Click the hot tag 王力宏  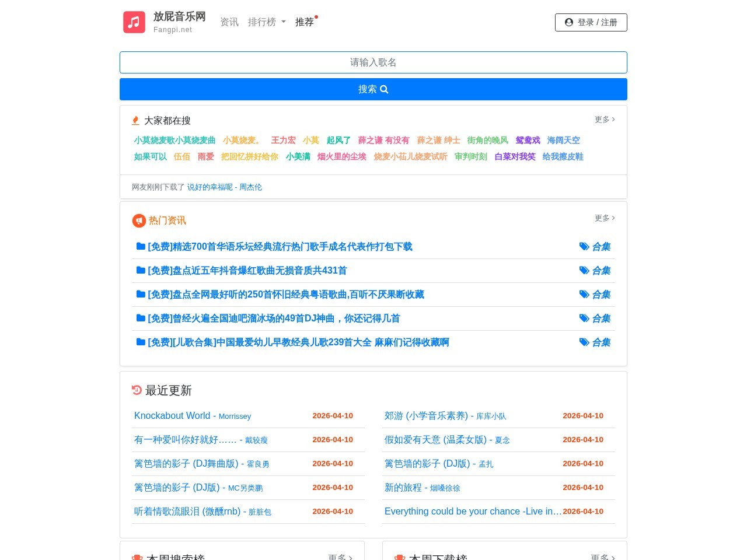[284, 140]
